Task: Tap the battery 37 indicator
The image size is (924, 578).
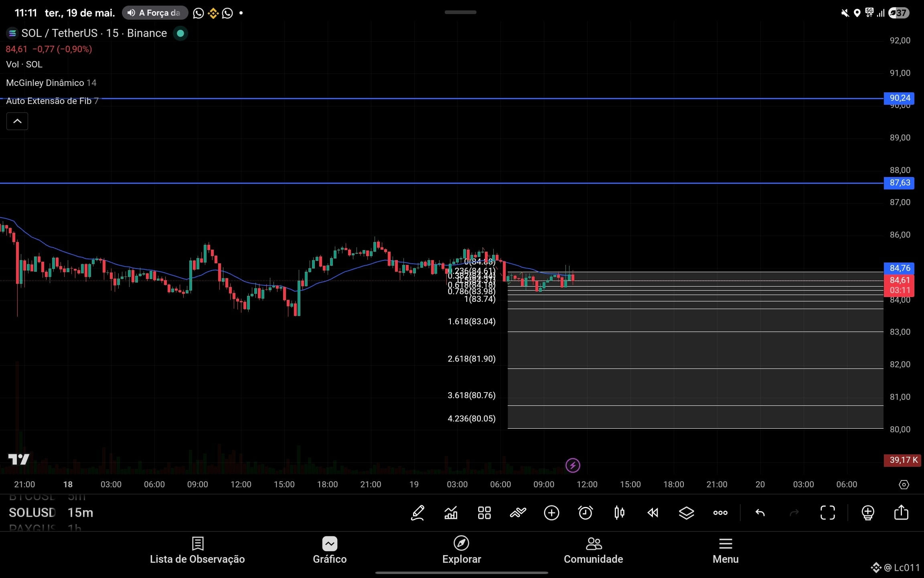Action: click(899, 13)
